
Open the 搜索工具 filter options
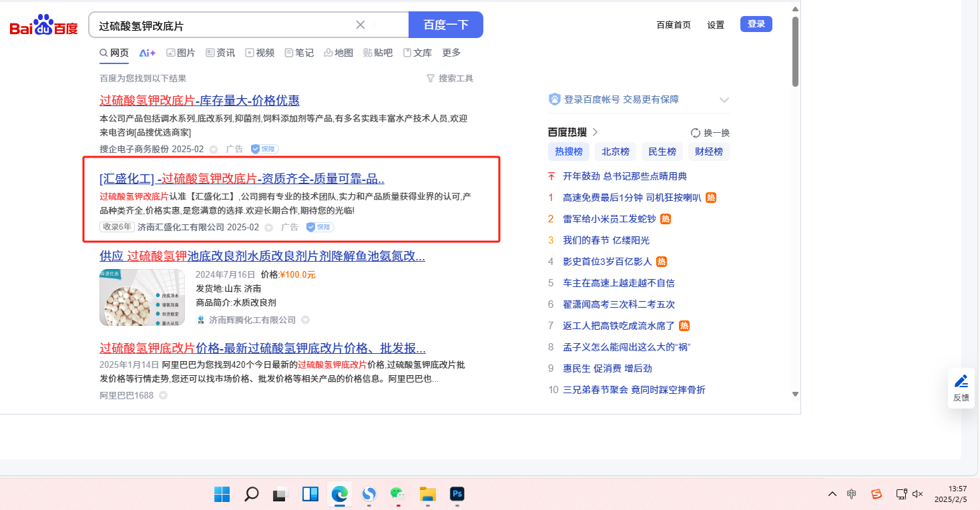449,78
